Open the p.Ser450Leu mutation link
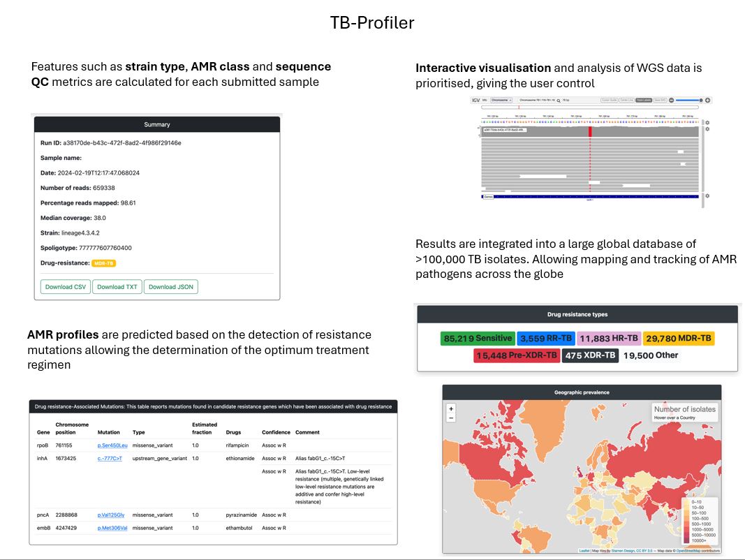Image resolution: width=745 pixels, height=560 pixels. click(112, 445)
